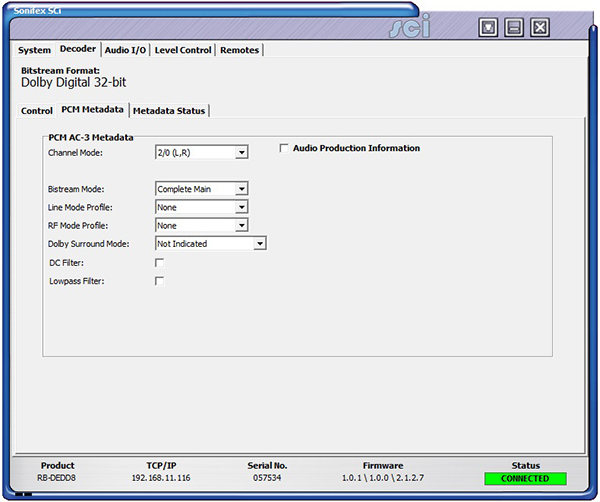Click the firmware version 1.0.1 \ 1.0.0 \ 2.1.2.7
Image resolution: width=600 pixels, height=502 pixels.
pyautogui.click(x=383, y=478)
